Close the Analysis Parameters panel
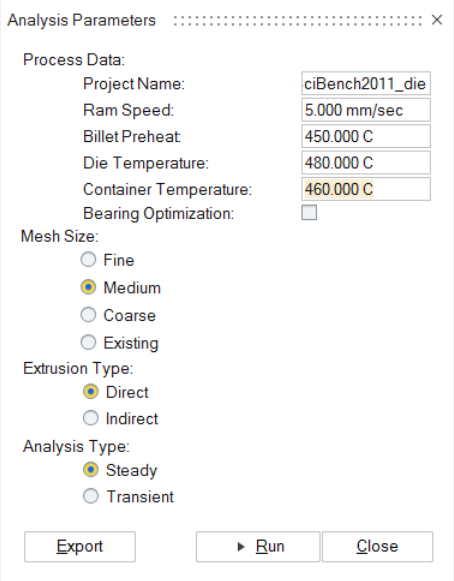 pyautogui.click(x=437, y=20)
